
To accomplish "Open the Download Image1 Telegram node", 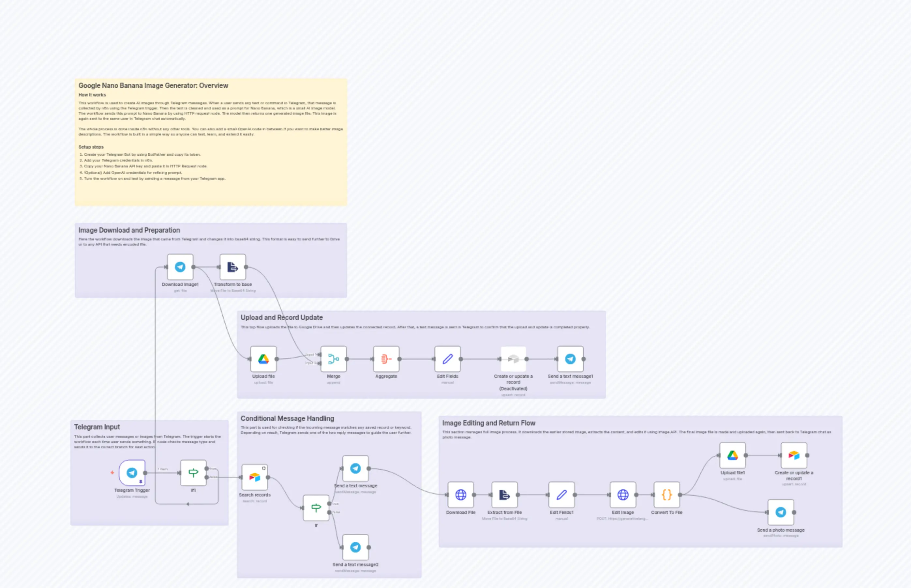I will (180, 267).
